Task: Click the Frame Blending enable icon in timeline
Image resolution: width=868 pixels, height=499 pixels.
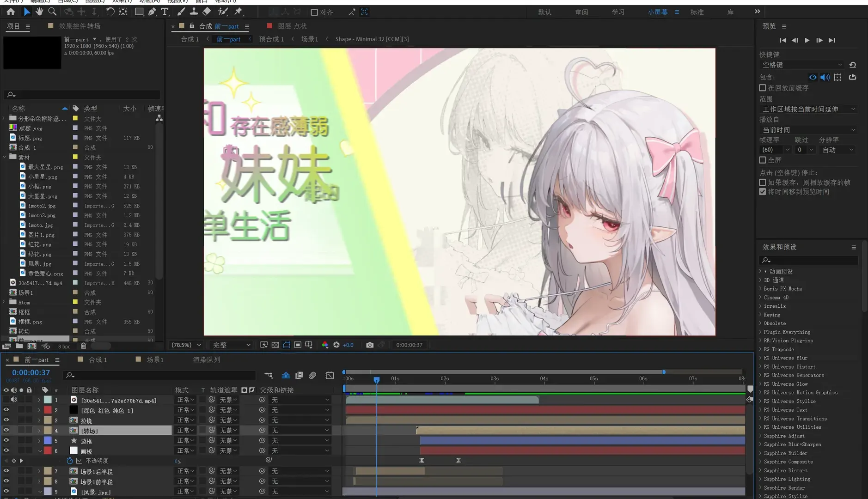Action: [x=299, y=375]
